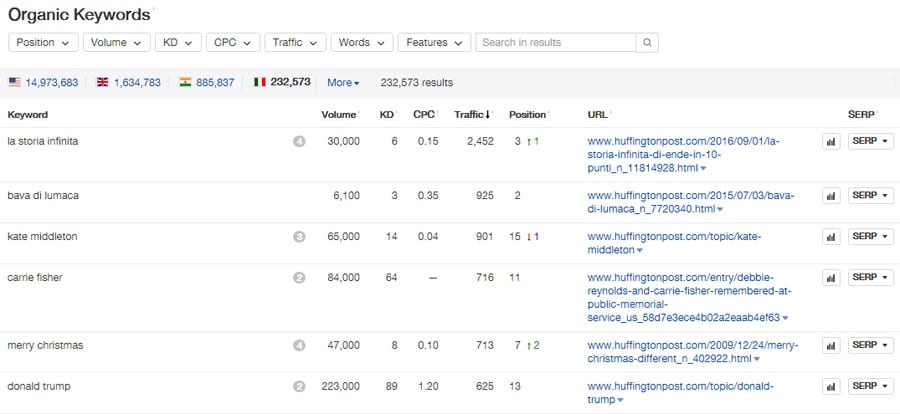900x414 pixels.
Task: Open SERP dropdown for carrie fisher
Action: [870, 278]
